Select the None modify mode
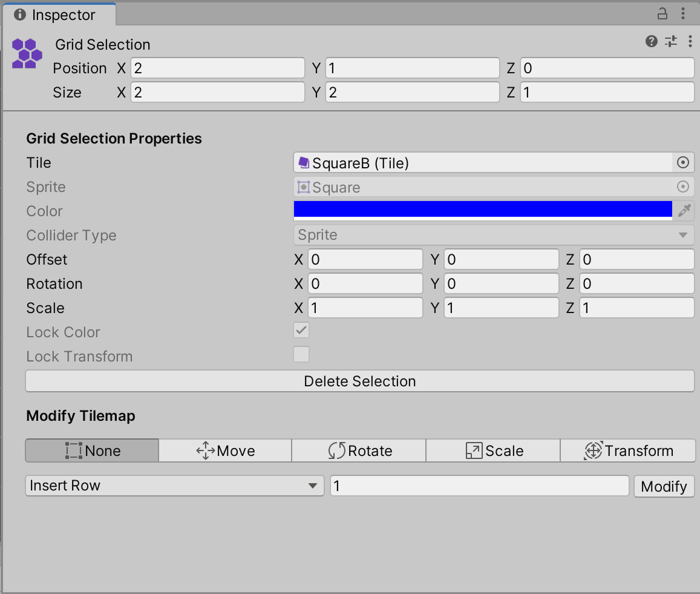Viewport: 700px width, 594px height. [92, 451]
